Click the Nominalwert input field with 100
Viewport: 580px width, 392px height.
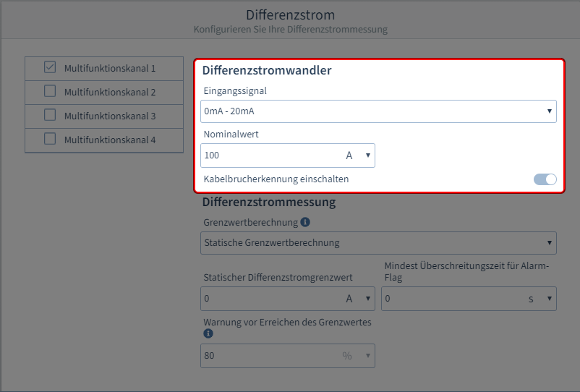point(268,155)
